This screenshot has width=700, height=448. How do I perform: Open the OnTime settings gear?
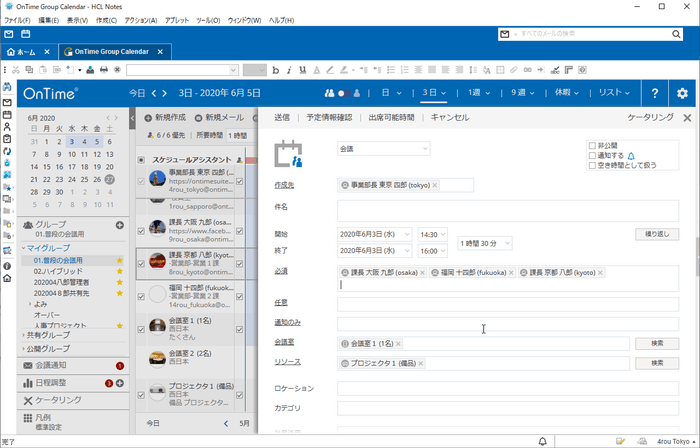pos(682,93)
